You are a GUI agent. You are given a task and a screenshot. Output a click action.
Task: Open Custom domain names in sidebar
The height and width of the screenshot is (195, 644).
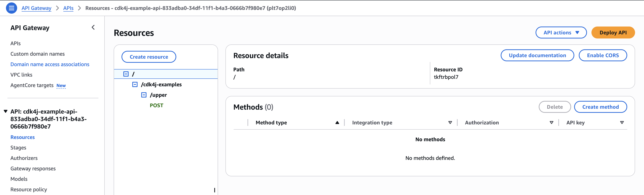click(x=37, y=54)
